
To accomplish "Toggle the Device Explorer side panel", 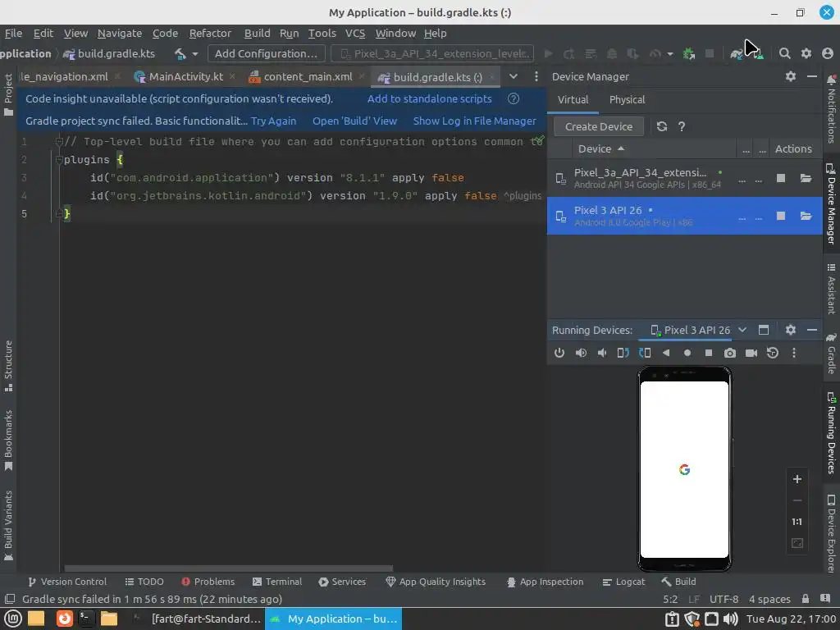I will [x=832, y=533].
